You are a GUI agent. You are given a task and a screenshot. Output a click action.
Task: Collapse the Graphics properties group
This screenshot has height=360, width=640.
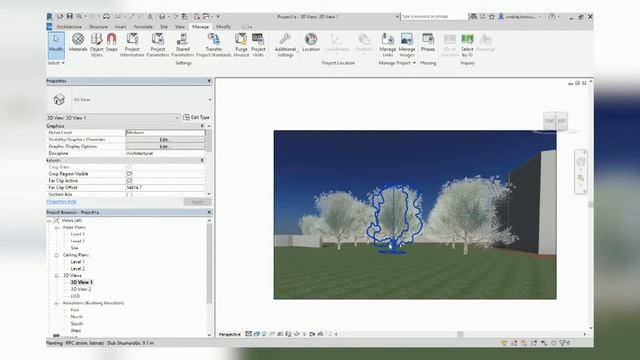point(202,126)
